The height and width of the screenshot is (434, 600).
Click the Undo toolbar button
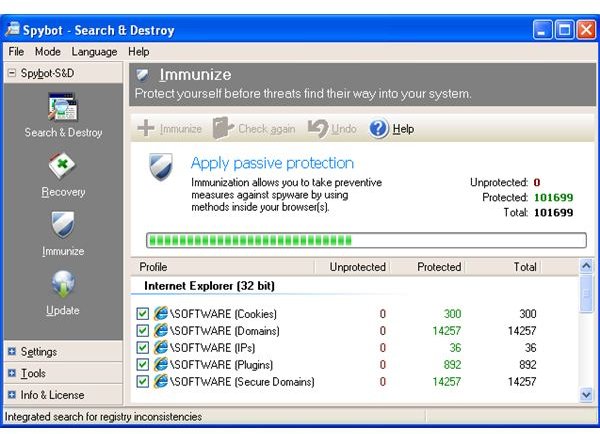(332, 129)
